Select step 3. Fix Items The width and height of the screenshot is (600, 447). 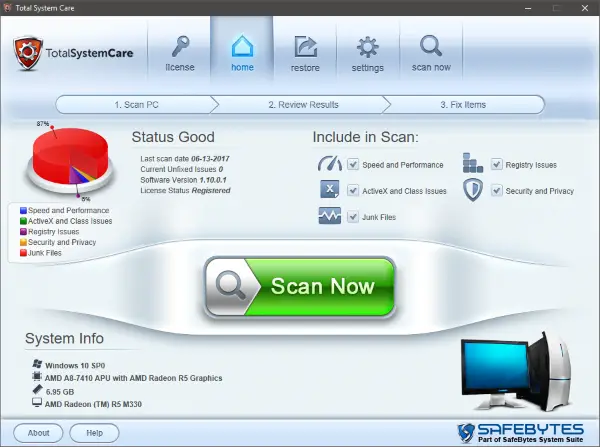coord(463,104)
